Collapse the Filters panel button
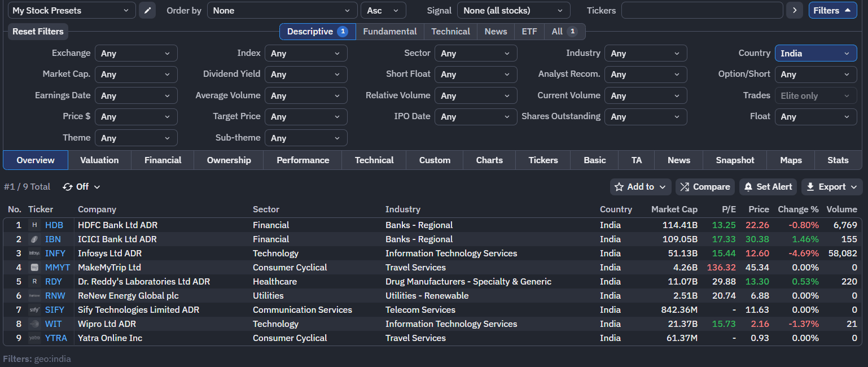Screen dimensions: 868x367 pos(832,10)
